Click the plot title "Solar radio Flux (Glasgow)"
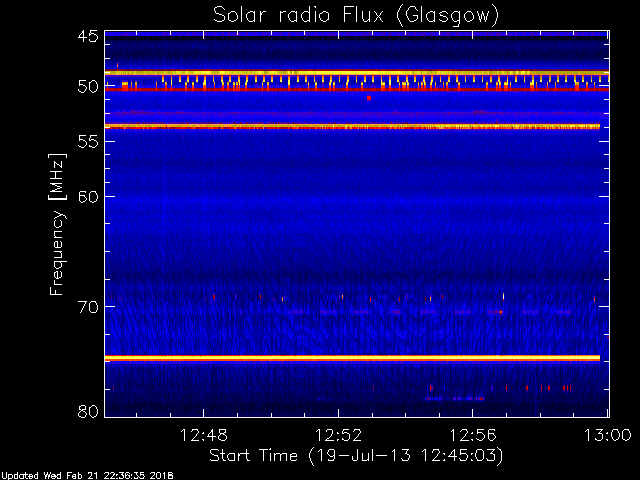The width and height of the screenshot is (640, 480). [356, 16]
